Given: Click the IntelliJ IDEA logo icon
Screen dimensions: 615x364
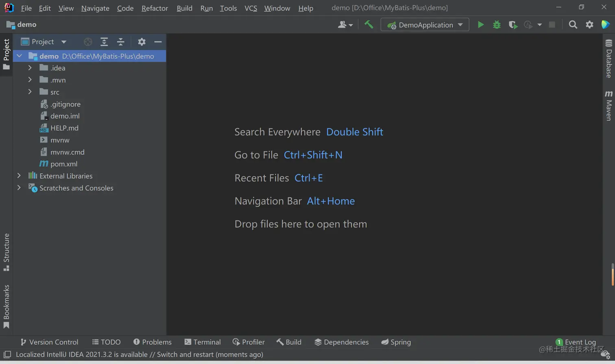Looking at the screenshot, I should pyautogui.click(x=9, y=8).
